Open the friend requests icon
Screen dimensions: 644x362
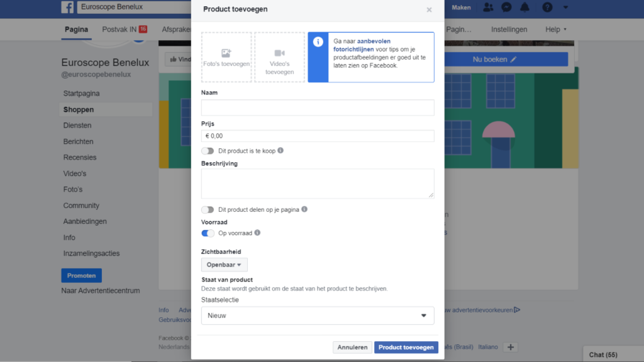[x=488, y=7]
